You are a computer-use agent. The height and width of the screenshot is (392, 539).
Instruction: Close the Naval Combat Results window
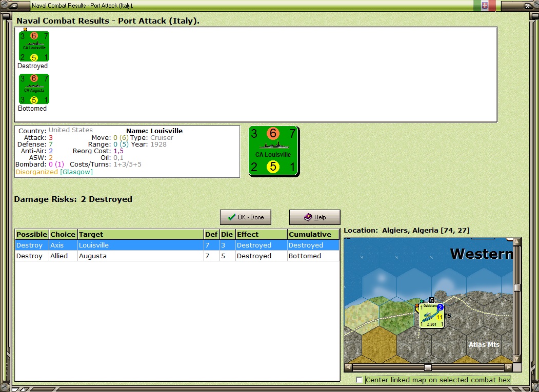(528, 6)
